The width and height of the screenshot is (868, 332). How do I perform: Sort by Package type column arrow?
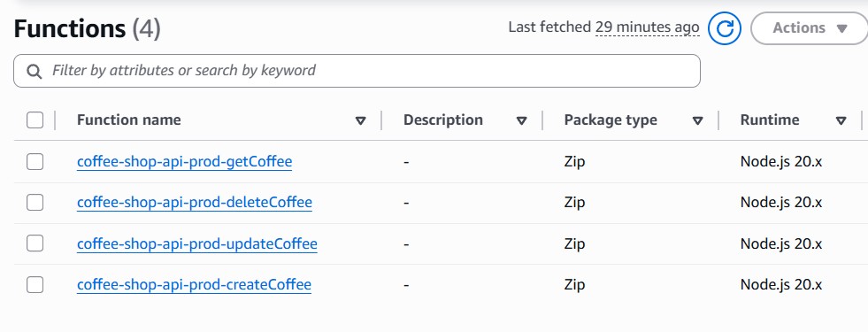pyautogui.click(x=697, y=120)
